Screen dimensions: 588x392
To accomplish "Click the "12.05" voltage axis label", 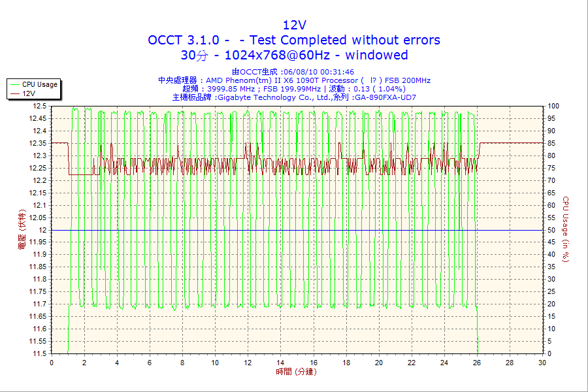I will click(x=38, y=218).
